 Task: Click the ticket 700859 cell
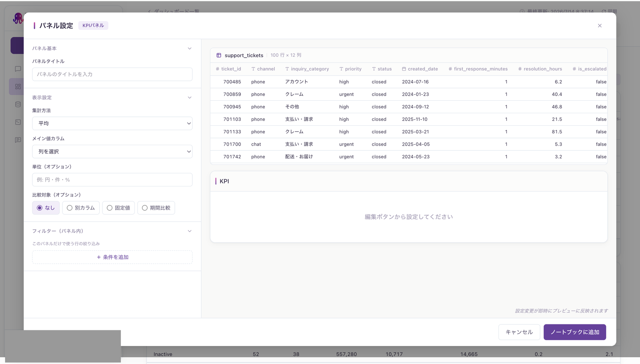pyautogui.click(x=232, y=94)
